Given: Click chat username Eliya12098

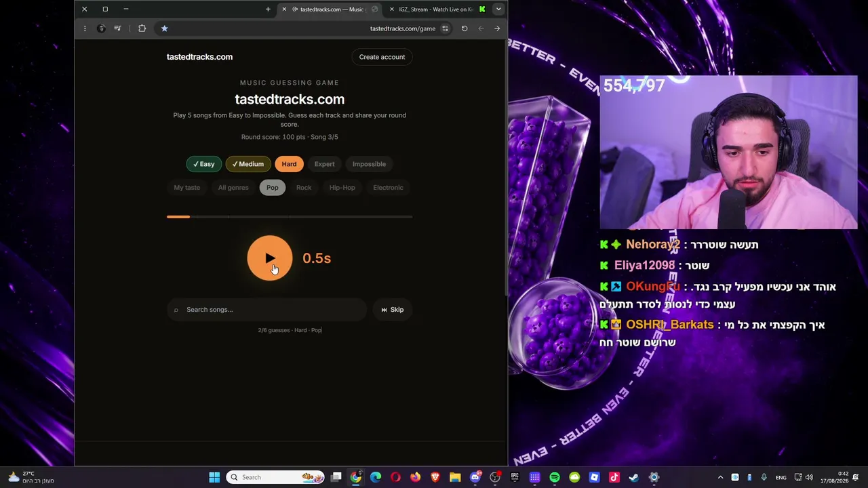Looking at the screenshot, I should pos(644,266).
